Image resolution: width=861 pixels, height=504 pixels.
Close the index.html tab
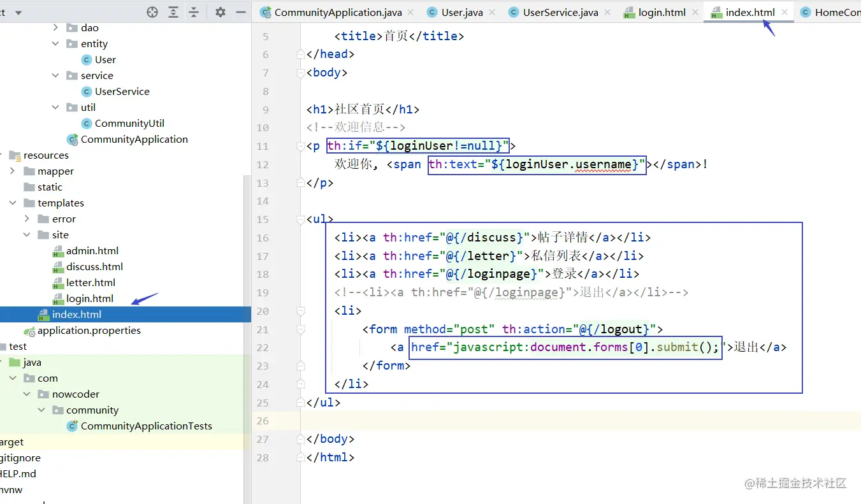pos(785,12)
